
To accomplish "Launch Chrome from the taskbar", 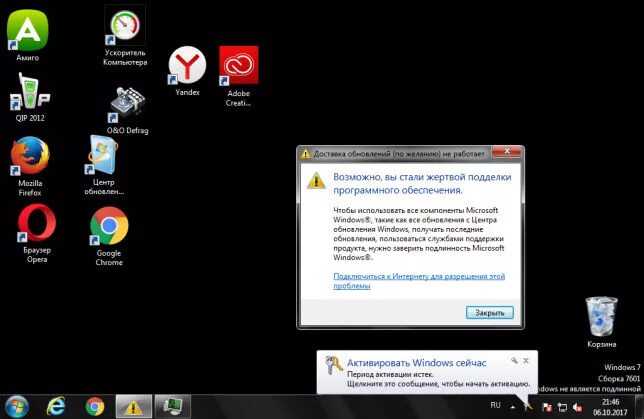I will coord(95,407).
